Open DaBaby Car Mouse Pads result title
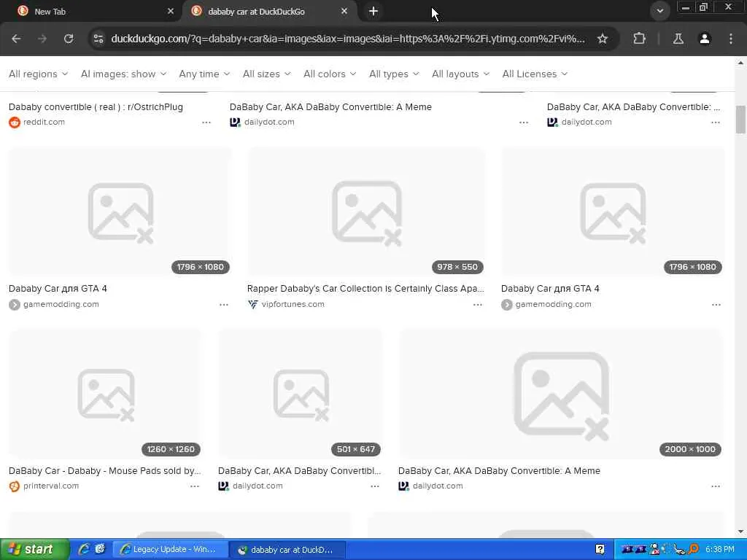The height and width of the screenshot is (560, 747). [x=105, y=471]
